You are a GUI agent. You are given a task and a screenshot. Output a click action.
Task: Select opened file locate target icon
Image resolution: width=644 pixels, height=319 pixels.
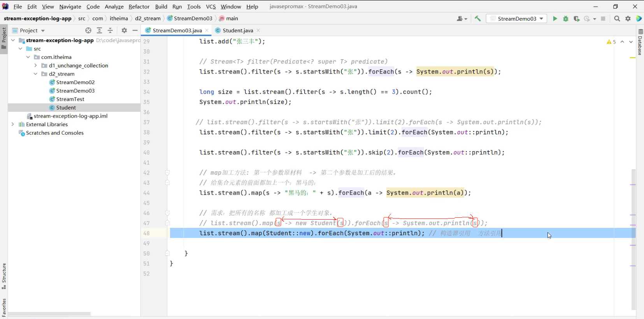coord(88,30)
